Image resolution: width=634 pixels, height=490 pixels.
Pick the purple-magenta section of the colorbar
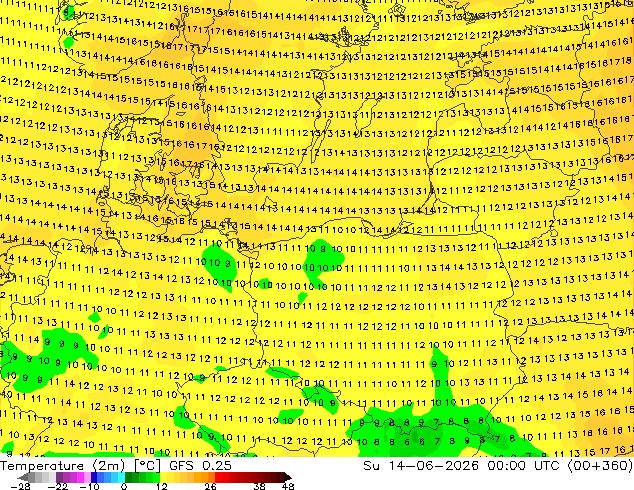(x=73, y=477)
